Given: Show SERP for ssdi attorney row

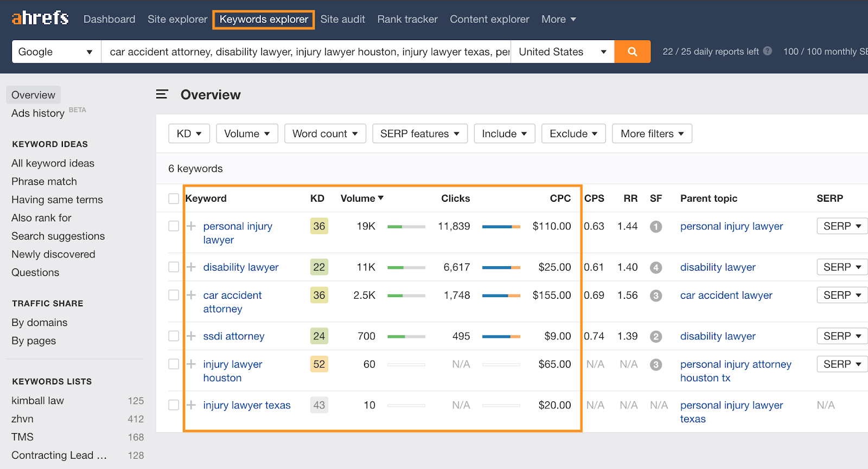Looking at the screenshot, I should (842, 336).
